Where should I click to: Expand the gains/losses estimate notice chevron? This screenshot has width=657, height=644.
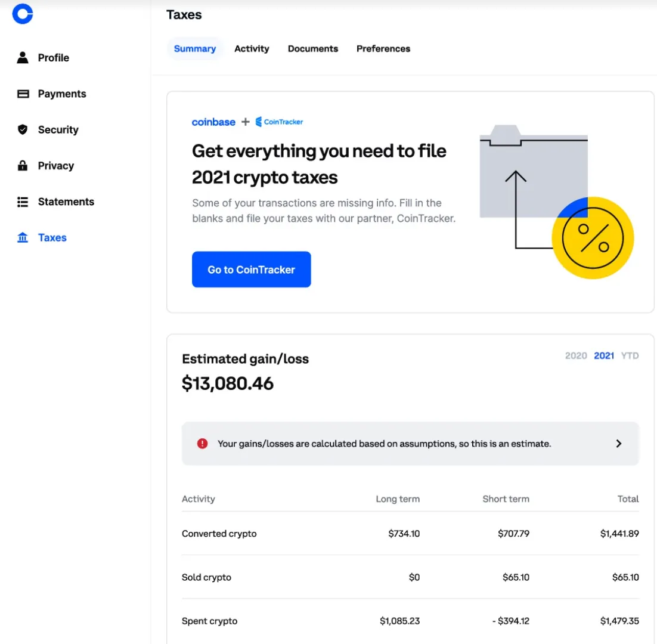(618, 444)
